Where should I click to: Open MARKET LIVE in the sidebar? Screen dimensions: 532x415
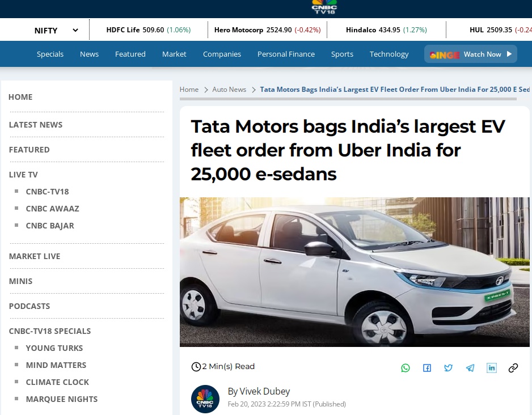coord(35,256)
